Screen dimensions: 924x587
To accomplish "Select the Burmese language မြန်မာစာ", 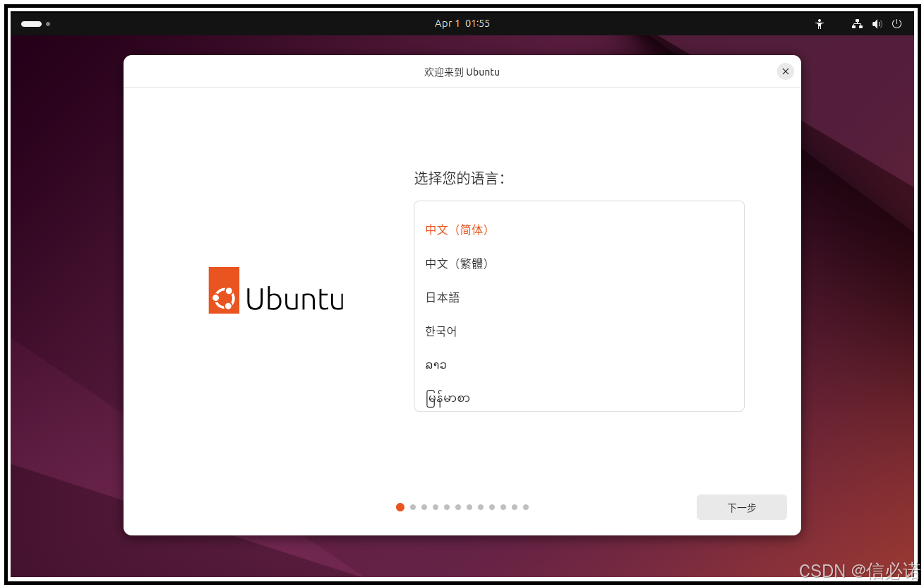I will (579, 397).
